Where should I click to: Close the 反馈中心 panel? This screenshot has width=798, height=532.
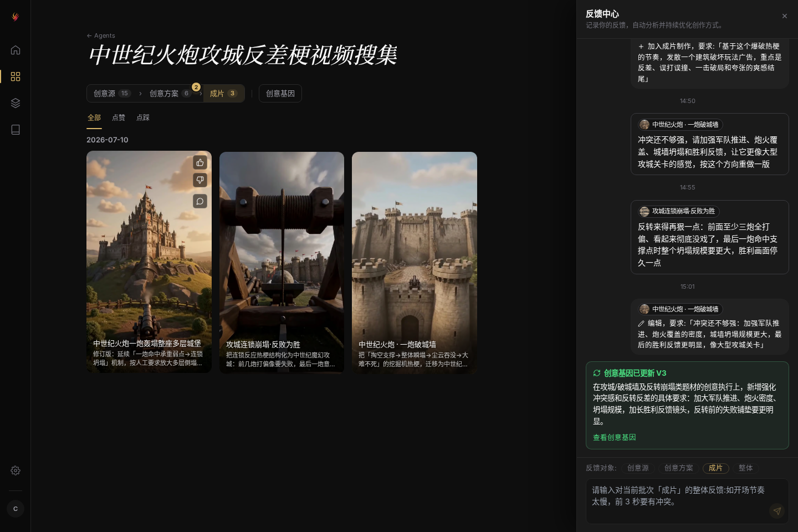click(x=785, y=16)
